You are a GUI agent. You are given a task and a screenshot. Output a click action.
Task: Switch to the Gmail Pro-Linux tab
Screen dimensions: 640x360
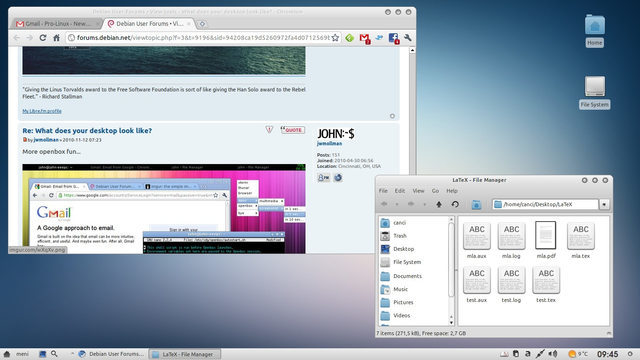pyautogui.click(x=56, y=24)
